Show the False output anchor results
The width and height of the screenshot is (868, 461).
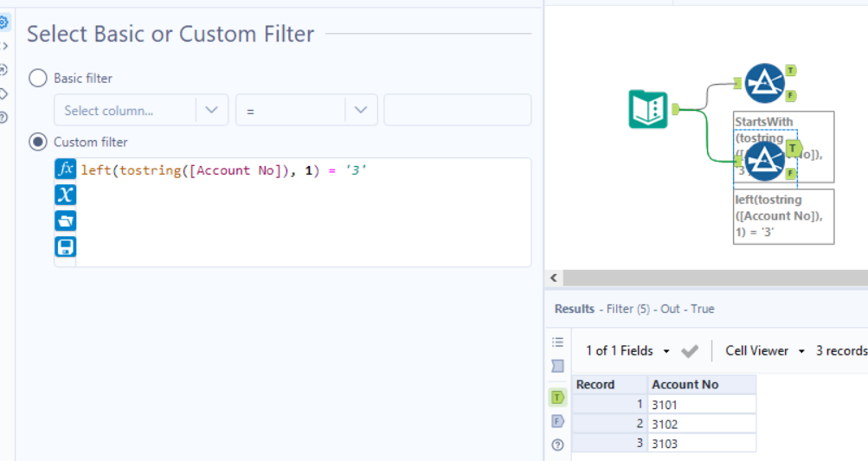(558, 421)
